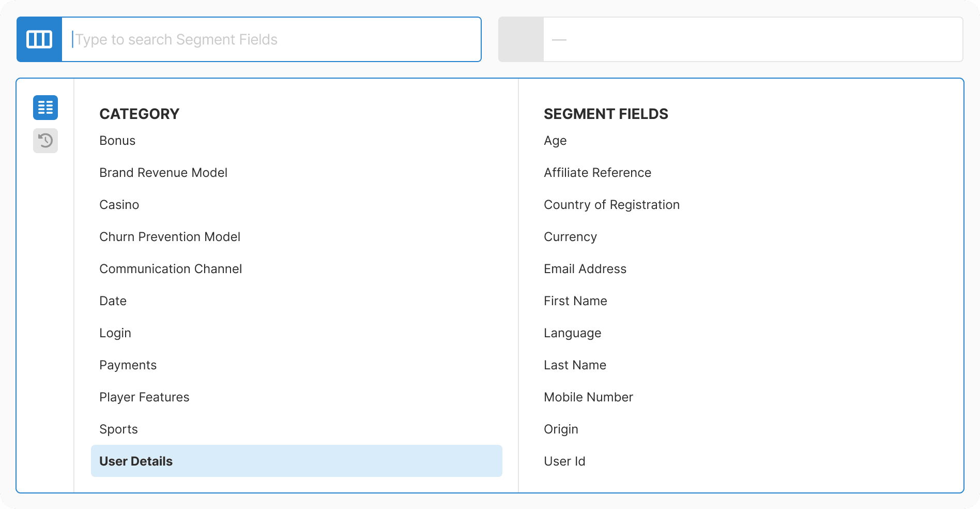Choose the Country of Registration field
This screenshot has width=980, height=509.
pyautogui.click(x=611, y=204)
